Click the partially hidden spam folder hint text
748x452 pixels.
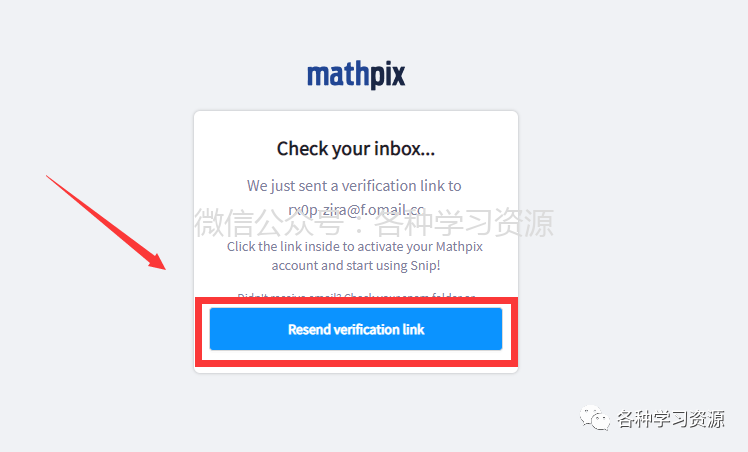click(x=356, y=295)
